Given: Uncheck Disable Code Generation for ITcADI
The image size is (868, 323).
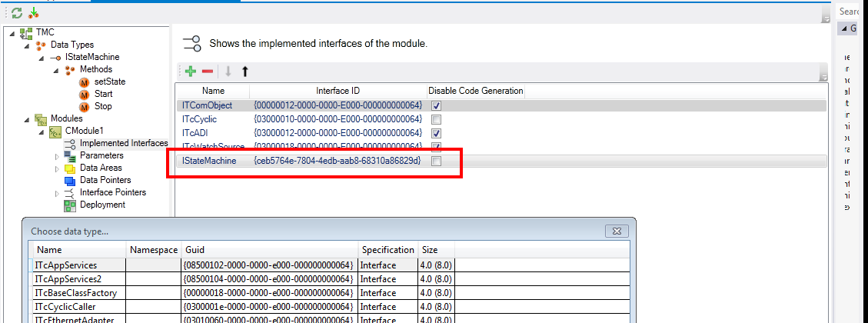Looking at the screenshot, I should [x=436, y=133].
